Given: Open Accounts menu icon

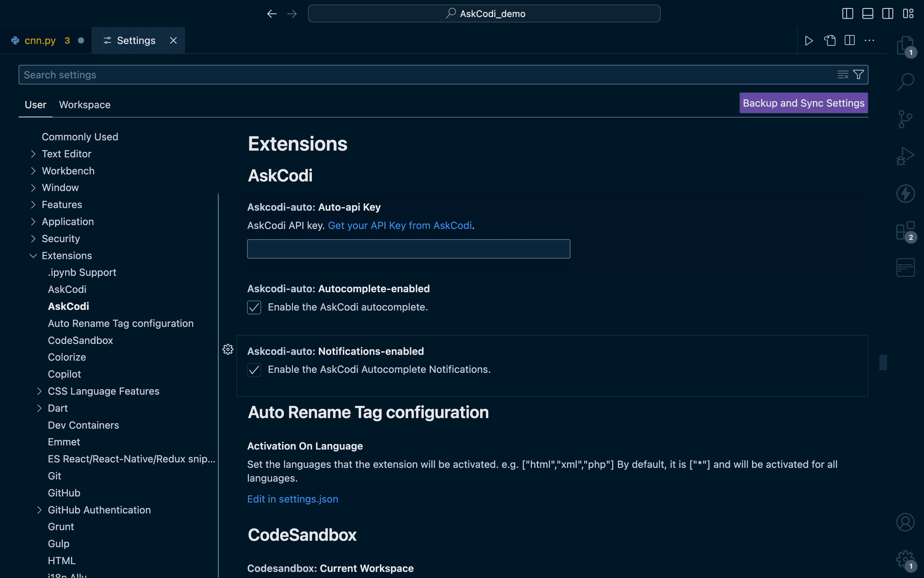Looking at the screenshot, I should coord(906,522).
